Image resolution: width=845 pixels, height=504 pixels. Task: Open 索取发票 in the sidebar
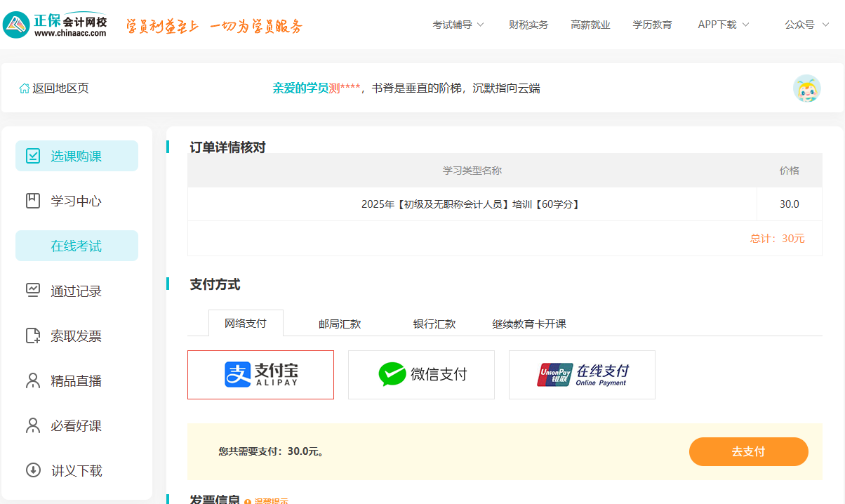coord(76,336)
